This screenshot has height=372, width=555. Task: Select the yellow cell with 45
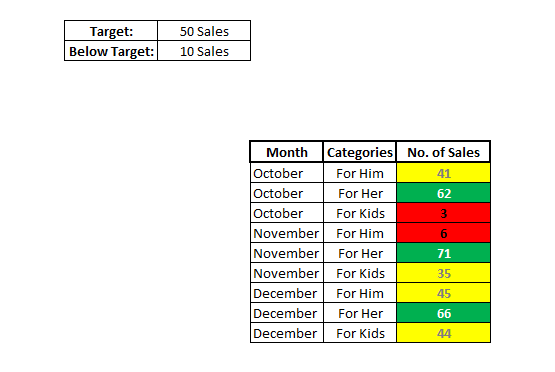coord(444,293)
